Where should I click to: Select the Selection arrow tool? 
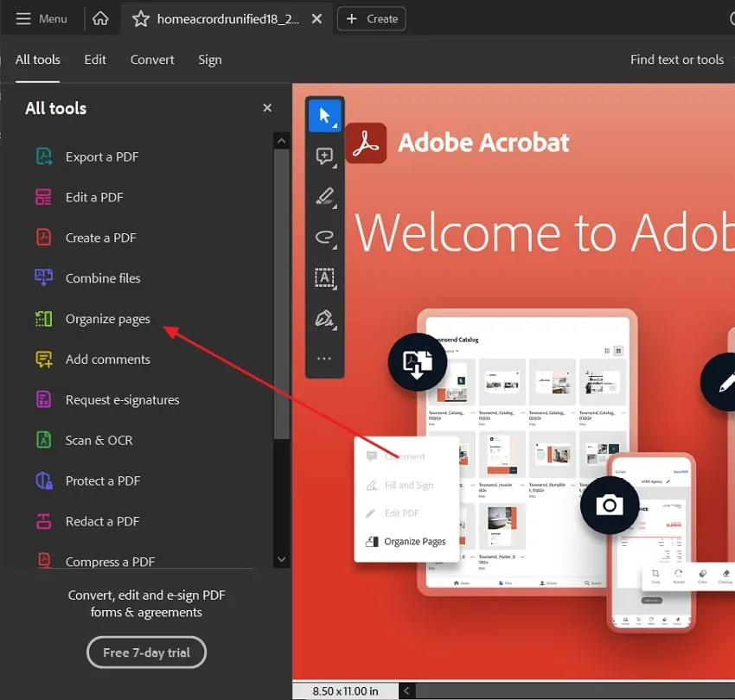pos(324,114)
